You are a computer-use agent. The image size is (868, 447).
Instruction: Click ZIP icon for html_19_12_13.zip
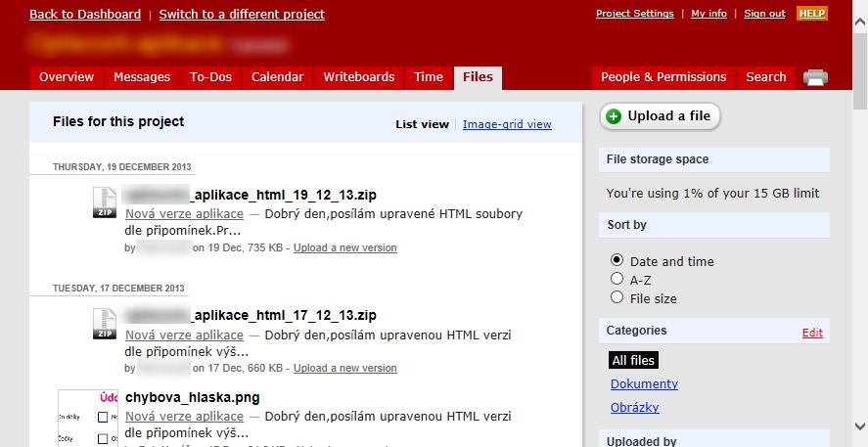pos(105,201)
